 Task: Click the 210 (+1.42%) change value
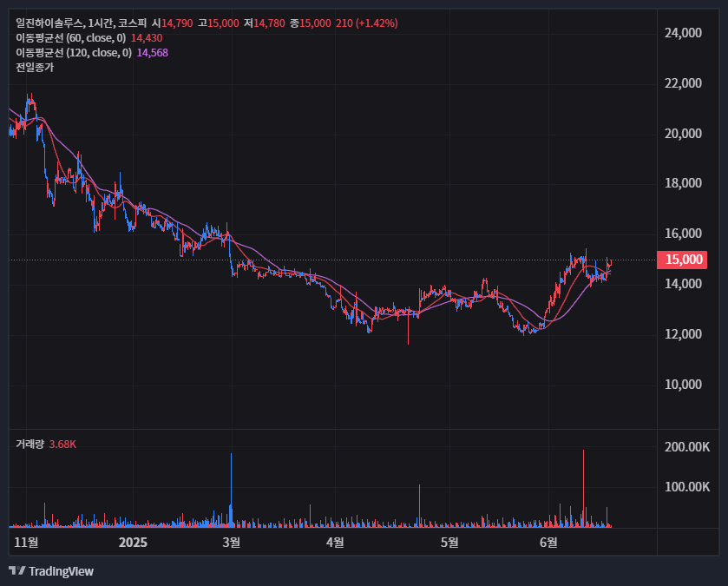coord(367,23)
